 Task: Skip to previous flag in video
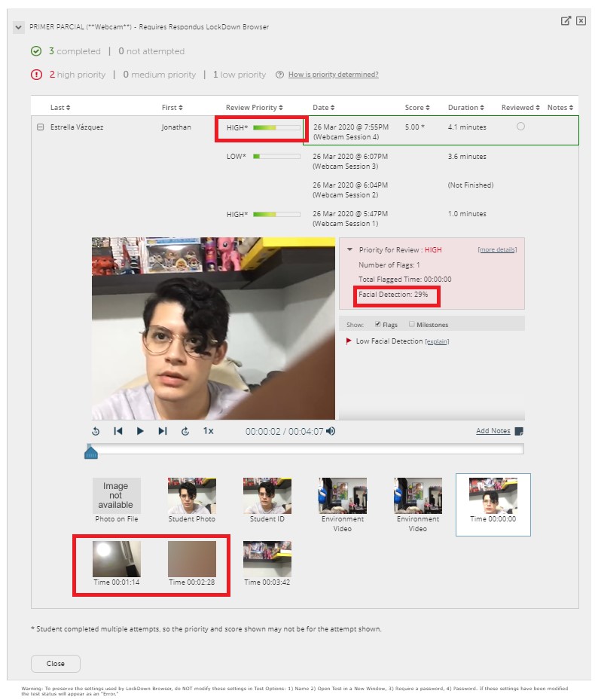point(118,431)
